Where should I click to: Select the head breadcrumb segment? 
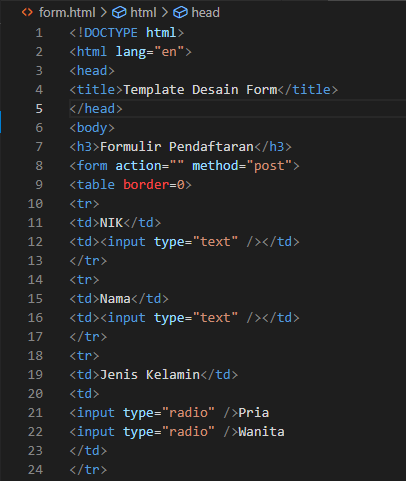[205, 13]
